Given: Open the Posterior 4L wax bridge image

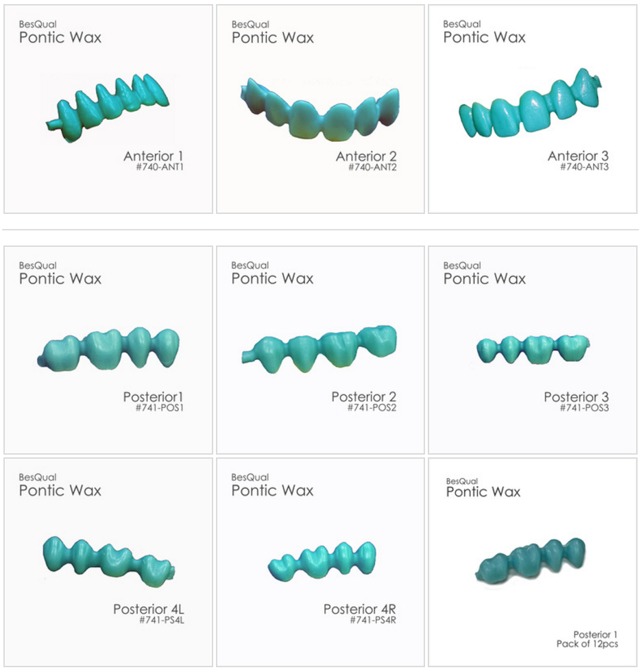Looking at the screenshot, I should tap(109, 562).
